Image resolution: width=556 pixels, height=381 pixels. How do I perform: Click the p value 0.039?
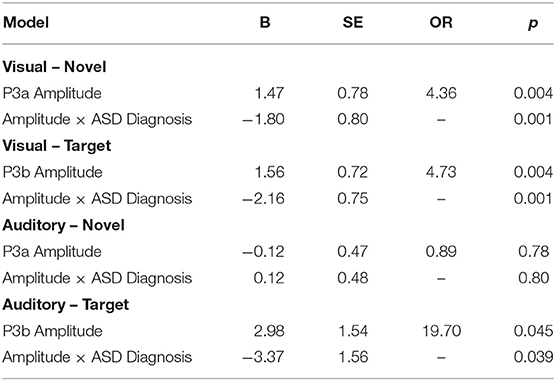pos(533,357)
